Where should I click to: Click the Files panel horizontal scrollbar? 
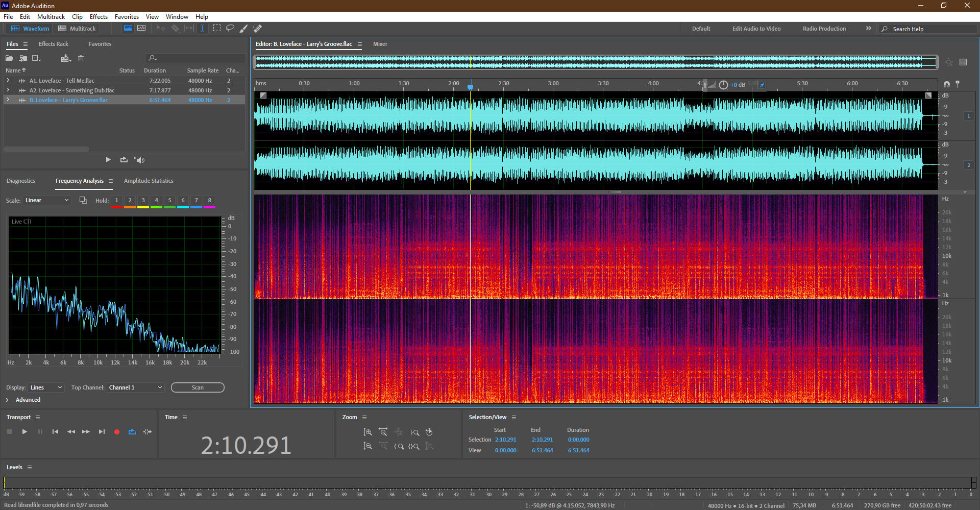[x=46, y=149]
